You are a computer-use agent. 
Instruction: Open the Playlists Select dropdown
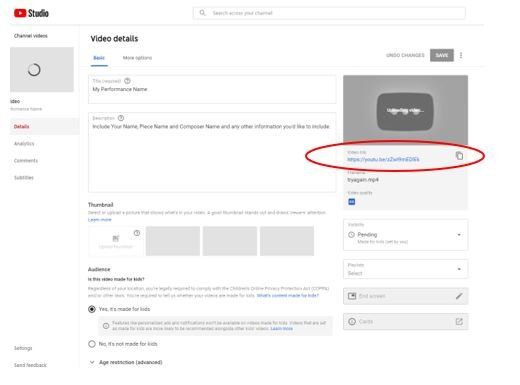(405, 269)
